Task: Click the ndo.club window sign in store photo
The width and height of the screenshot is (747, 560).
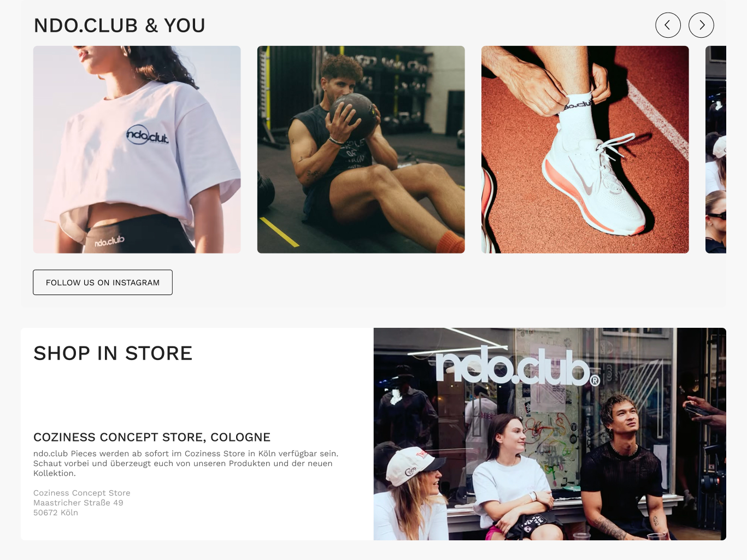Action: [517, 367]
